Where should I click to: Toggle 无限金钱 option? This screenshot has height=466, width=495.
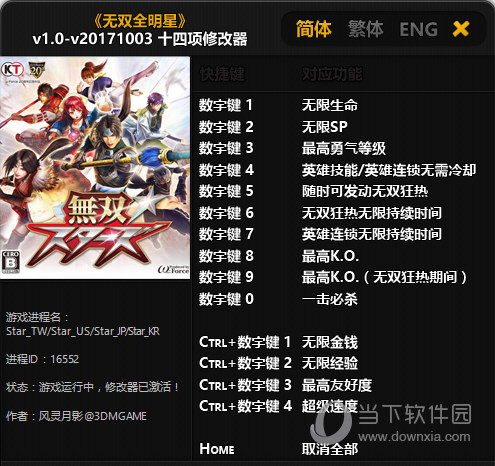tap(330, 342)
